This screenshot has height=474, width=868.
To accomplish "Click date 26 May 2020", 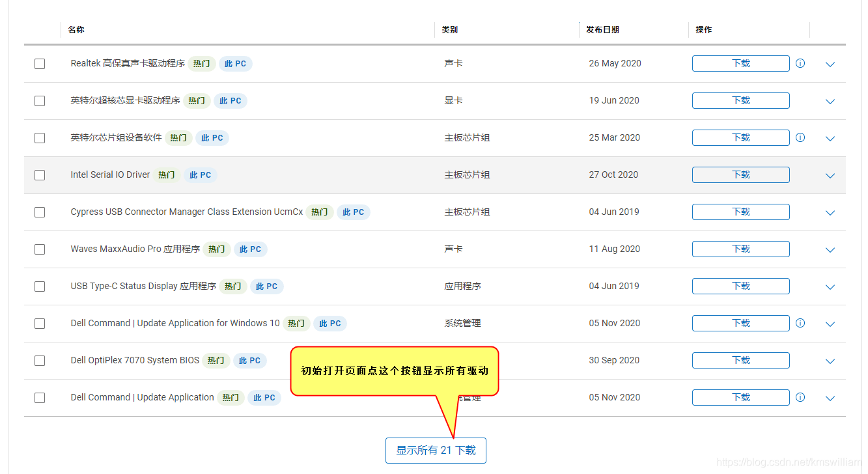I will click(x=615, y=63).
